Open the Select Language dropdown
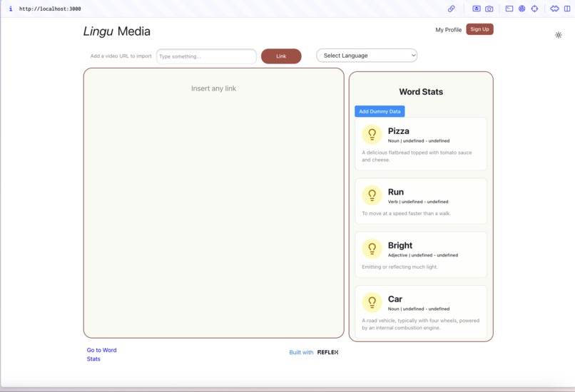The height and width of the screenshot is (392, 575). pos(367,56)
